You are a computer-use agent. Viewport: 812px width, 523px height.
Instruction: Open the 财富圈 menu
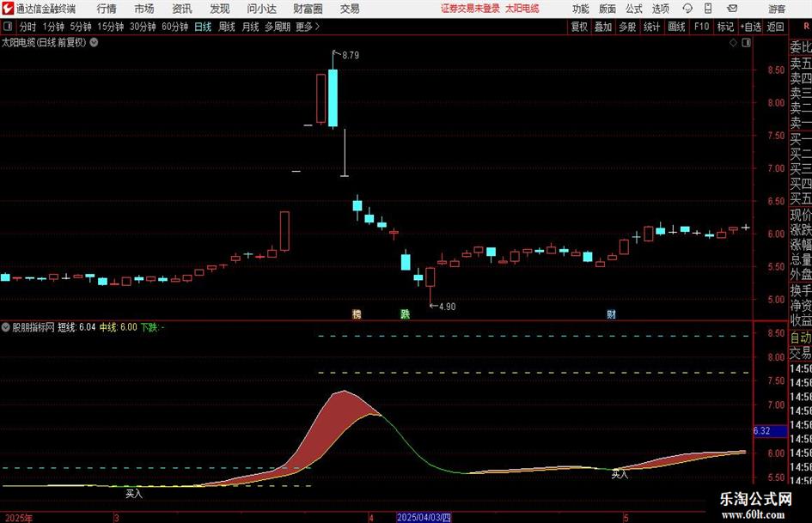coord(308,9)
